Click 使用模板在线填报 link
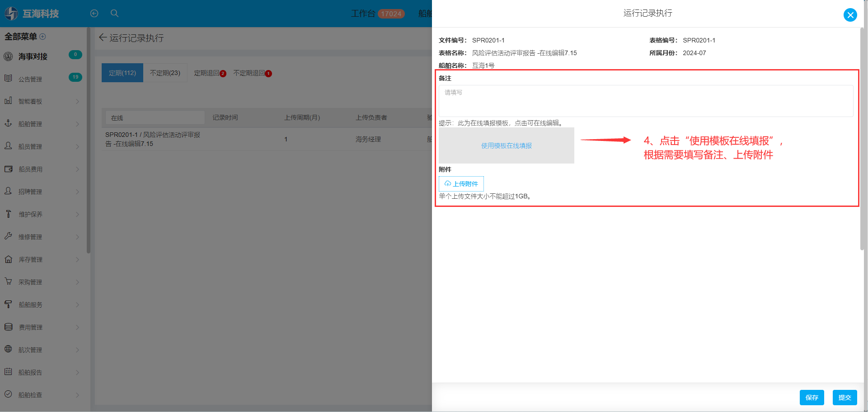 tap(506, 145)
